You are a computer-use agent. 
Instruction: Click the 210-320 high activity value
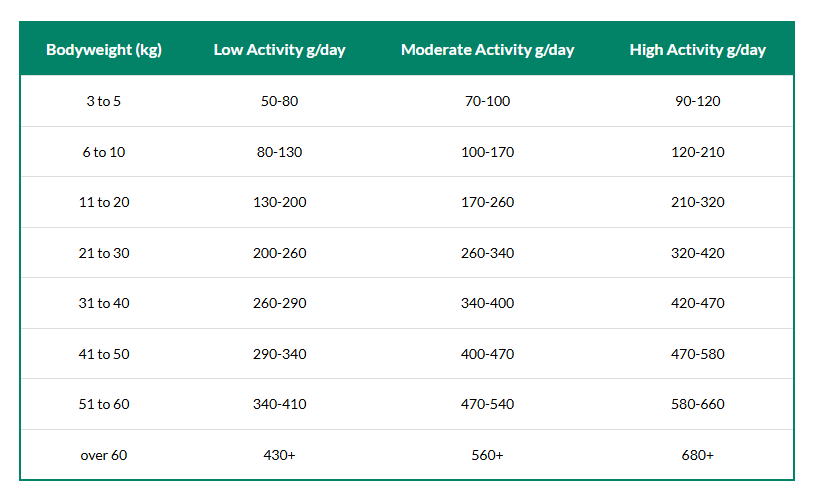697,202
